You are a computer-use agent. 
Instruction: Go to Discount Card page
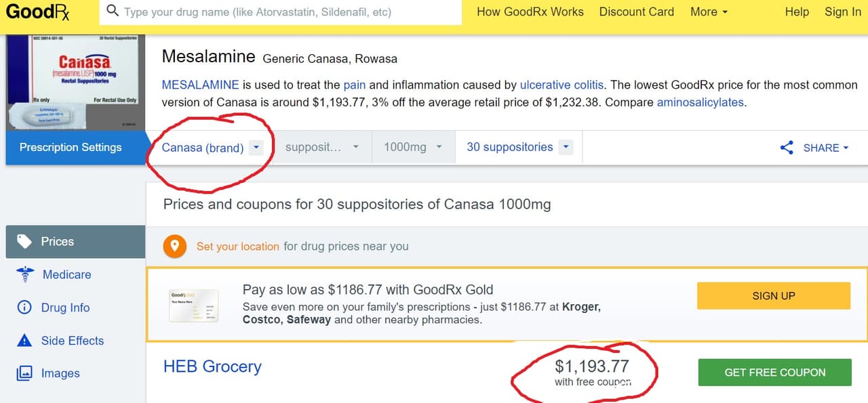pos(637,12)
